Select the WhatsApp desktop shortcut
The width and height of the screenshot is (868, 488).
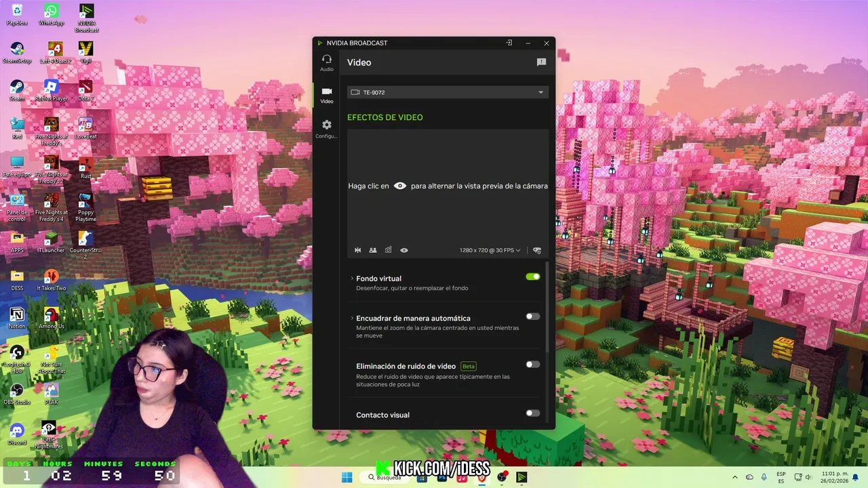(52, 15)
